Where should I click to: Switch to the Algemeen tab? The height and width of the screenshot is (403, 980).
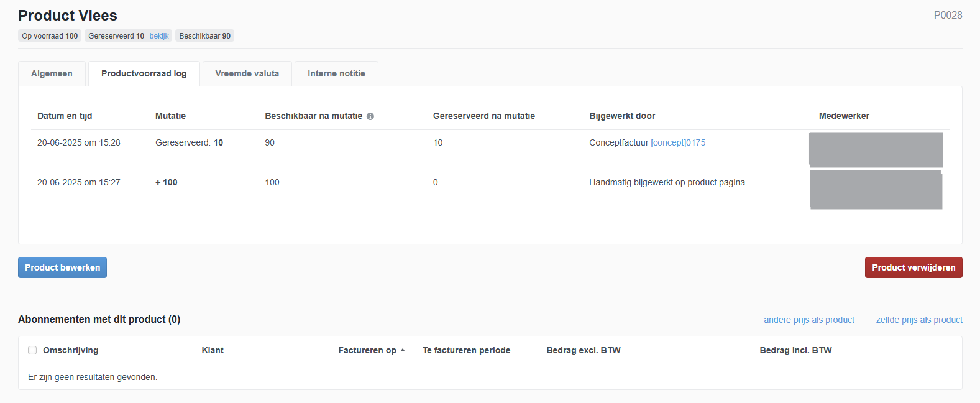[52, 73]
